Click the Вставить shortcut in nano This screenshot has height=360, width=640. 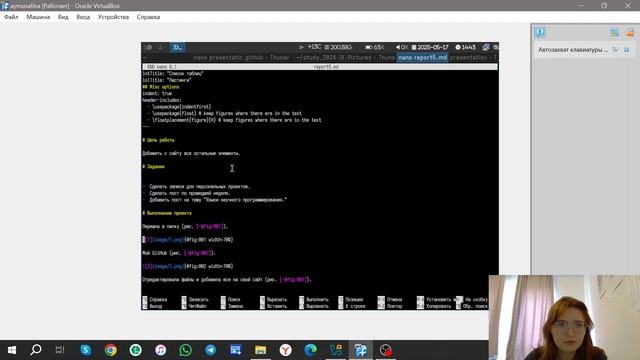pos(273,306)
